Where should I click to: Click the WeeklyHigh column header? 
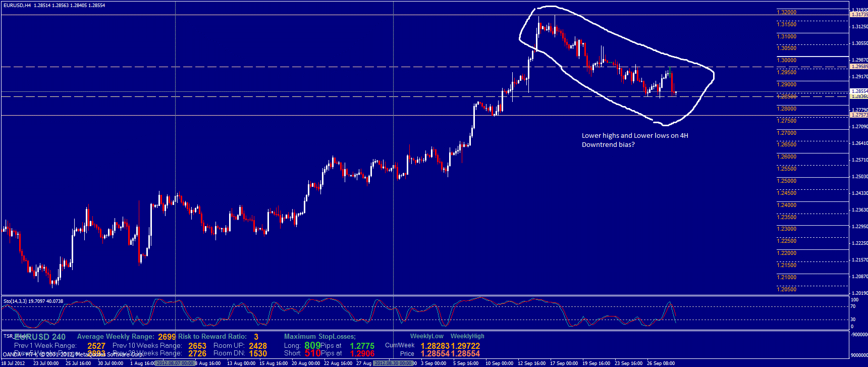tap(467, 336)
